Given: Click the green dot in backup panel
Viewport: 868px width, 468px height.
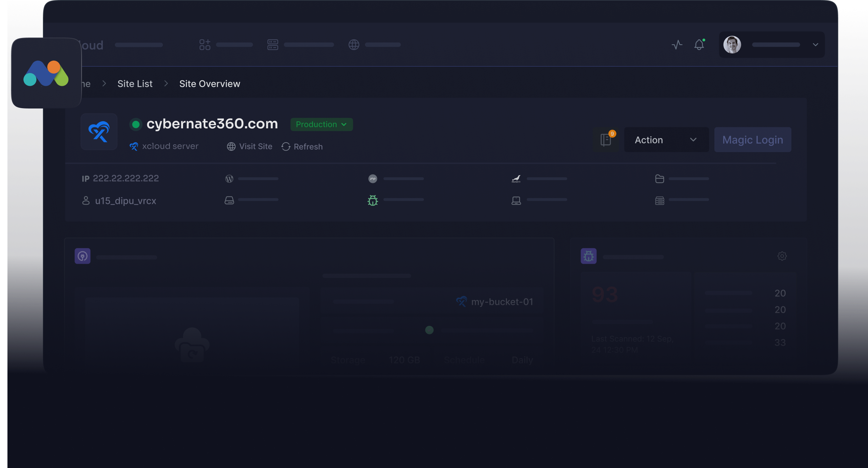Looking at the screenshot, I should tap(429, 330).
